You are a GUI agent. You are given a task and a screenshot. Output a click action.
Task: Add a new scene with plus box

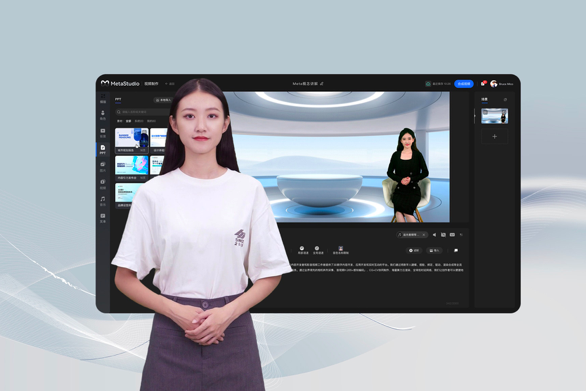pyautogui.click(x=494, y=136)
